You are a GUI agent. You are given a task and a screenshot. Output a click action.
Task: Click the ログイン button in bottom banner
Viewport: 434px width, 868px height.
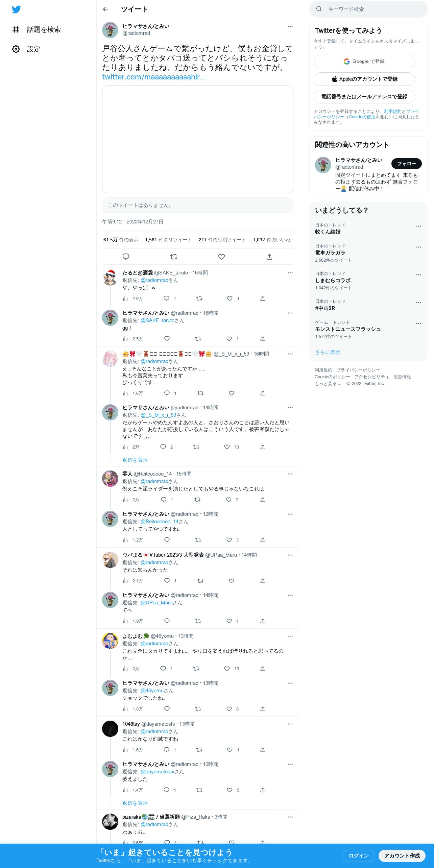pos(359,856)
